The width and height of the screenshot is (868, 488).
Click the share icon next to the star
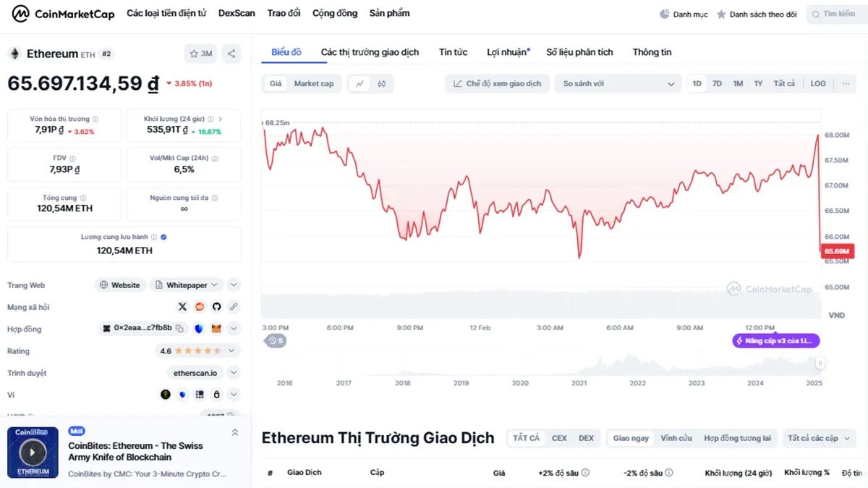pos(230,54)
